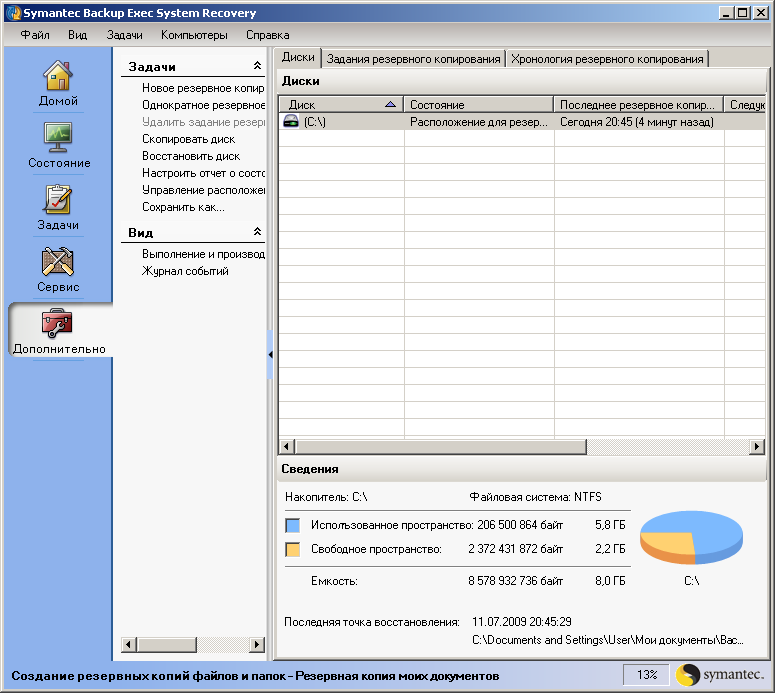
Task: Click the status bar backup job message
Action: coord(255,676)
